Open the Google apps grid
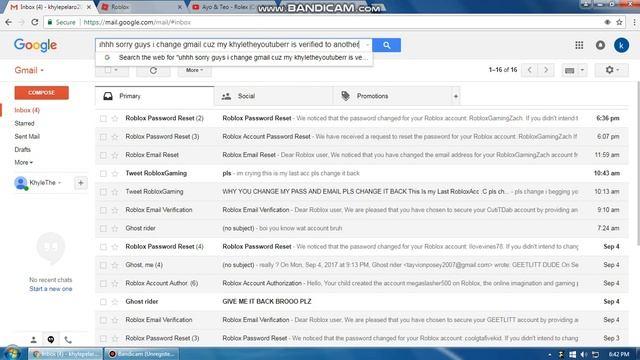 (x=579, y=45)
